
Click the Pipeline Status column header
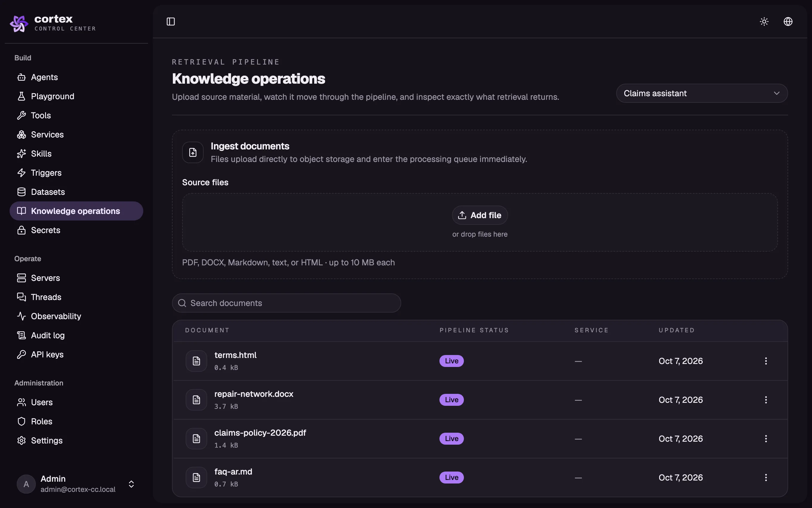point(474,330)
